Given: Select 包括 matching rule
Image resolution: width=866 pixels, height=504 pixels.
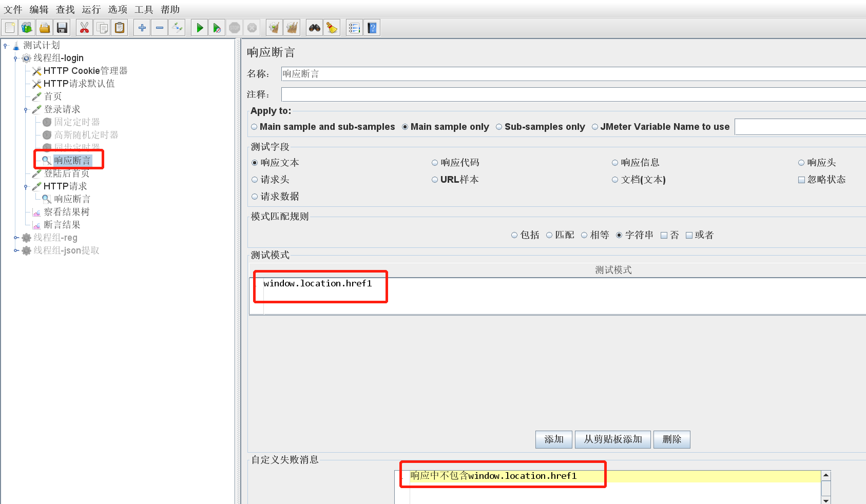Looking at the screenshot, I should pyautogui.click(x=525, y=235).
